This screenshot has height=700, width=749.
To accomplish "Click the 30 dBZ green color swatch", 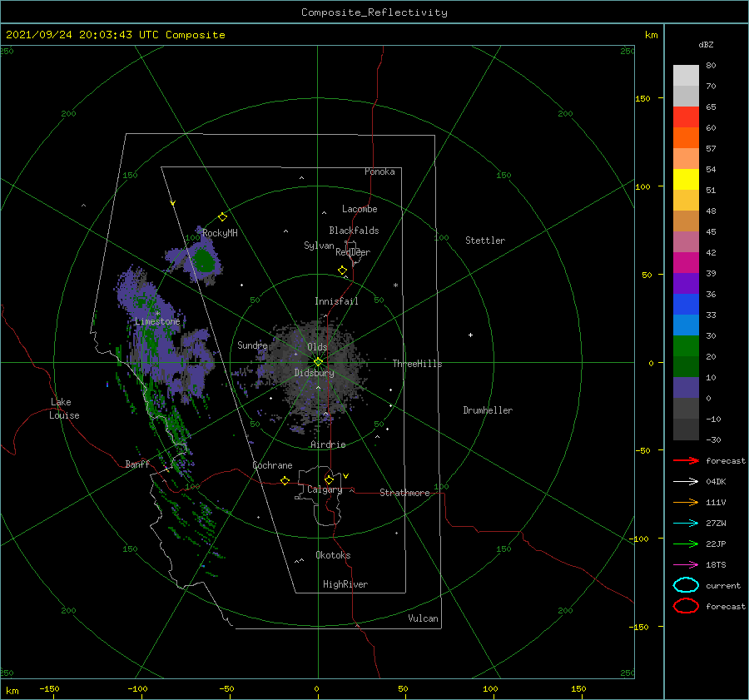I will 686,346.
